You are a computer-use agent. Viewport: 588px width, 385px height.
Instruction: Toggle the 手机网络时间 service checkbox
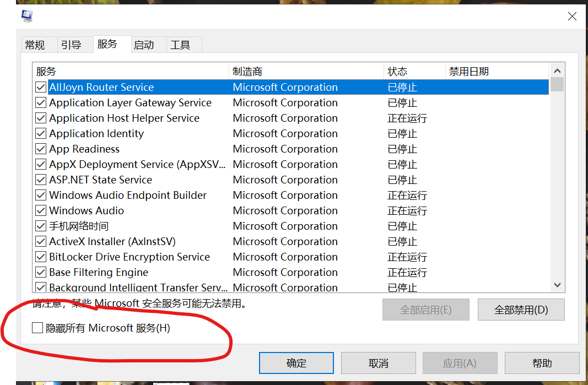tap(41, 226)
